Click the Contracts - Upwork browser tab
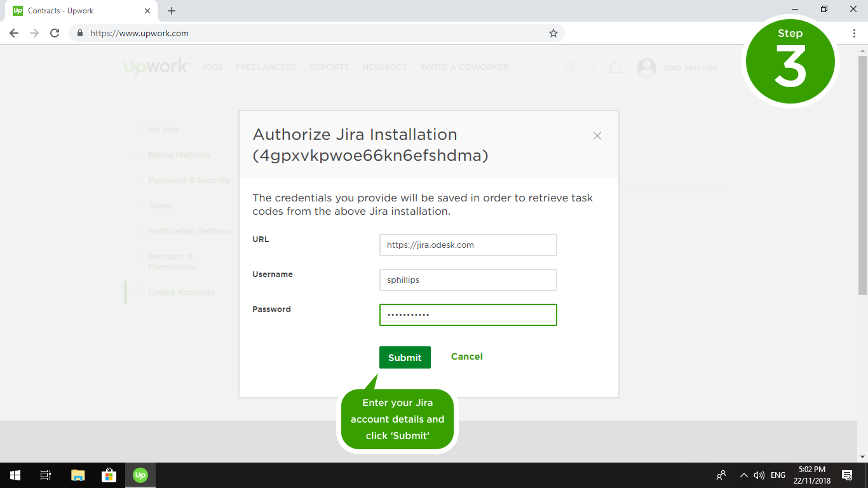The image size is (868, 488). [x=76, y=11]
